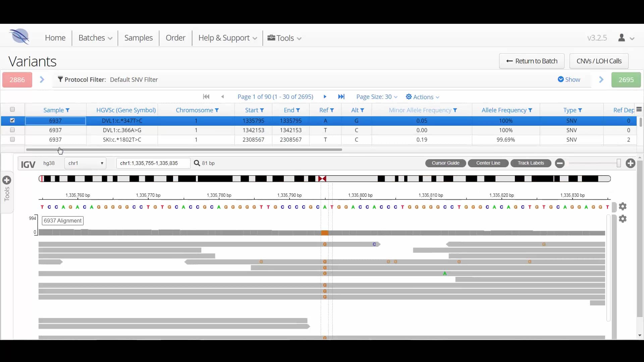Zoom in using the IGV plus icon
This screenshot has width=644, height=362.
630,163
